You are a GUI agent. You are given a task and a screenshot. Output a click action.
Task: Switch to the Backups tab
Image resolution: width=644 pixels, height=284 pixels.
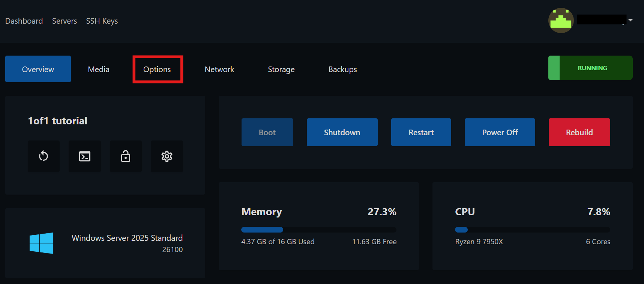tap(343, 69)
